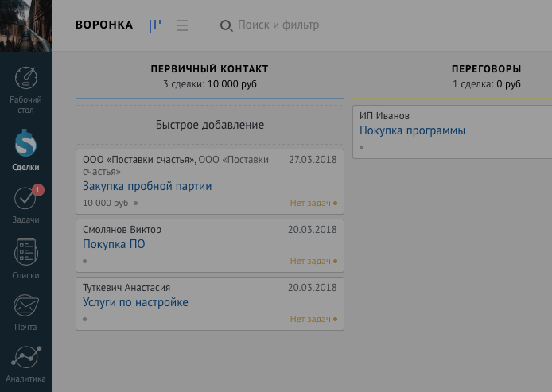This screenshot has height=392, width=552.
Task: Open deal Покупка программы
Action: click(x=412, y=130)
